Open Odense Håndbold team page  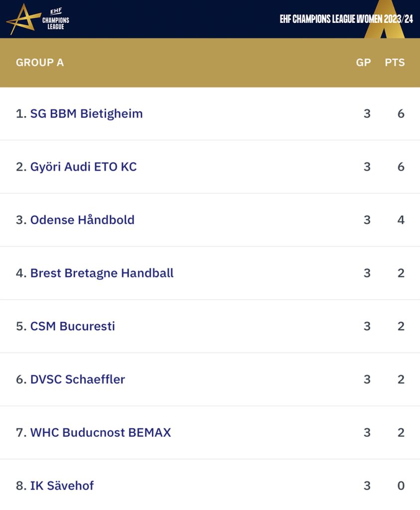tap(82, 220)
